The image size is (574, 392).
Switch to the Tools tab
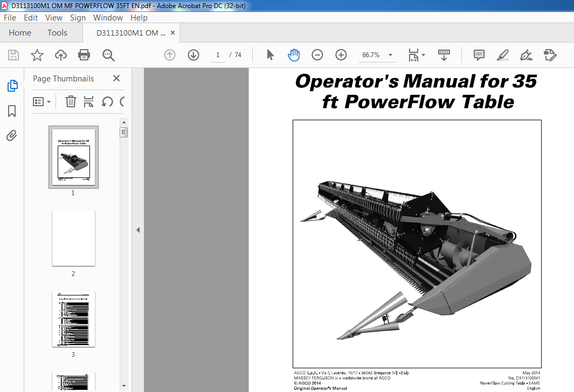(57, 33)
